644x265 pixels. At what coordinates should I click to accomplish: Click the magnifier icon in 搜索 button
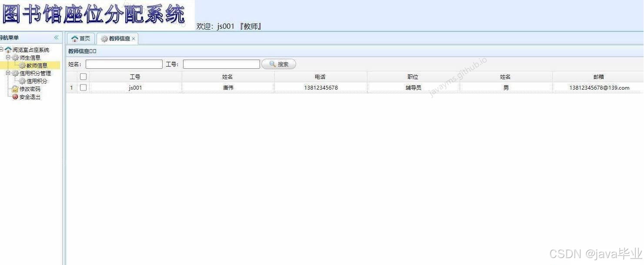click(x=273, y=64)
